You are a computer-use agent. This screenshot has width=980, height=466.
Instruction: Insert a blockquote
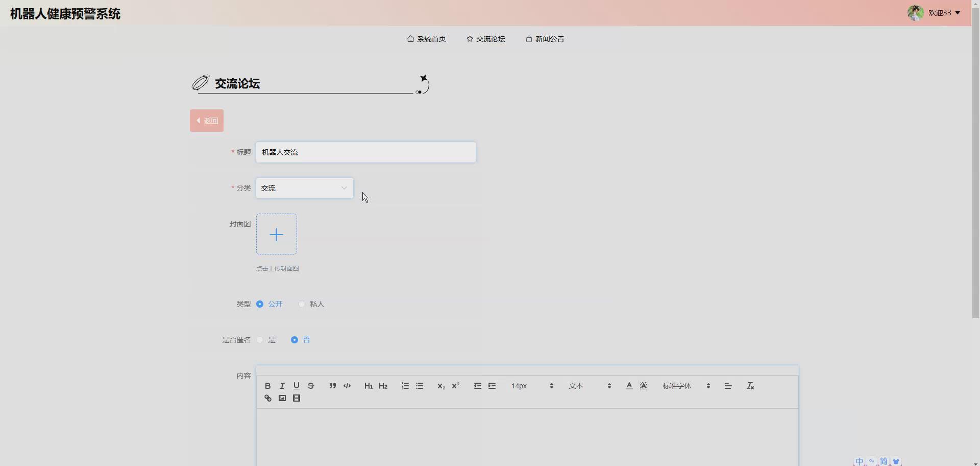[332, 386]
